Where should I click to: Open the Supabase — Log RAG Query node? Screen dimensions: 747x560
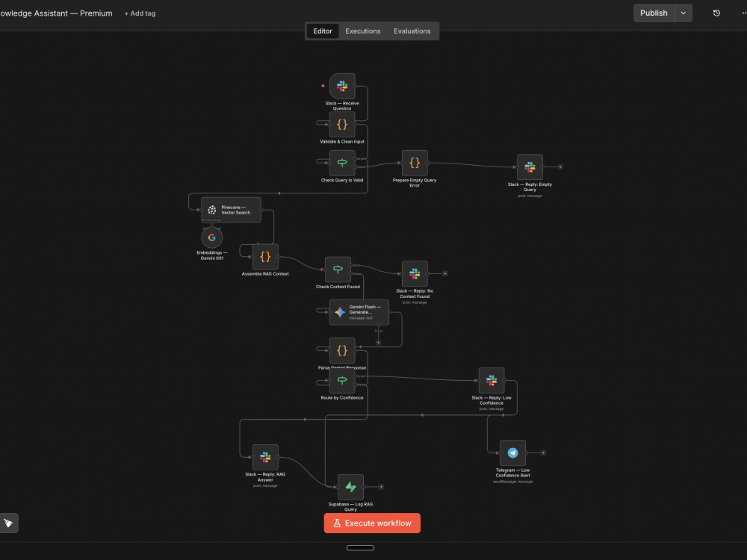350,487
